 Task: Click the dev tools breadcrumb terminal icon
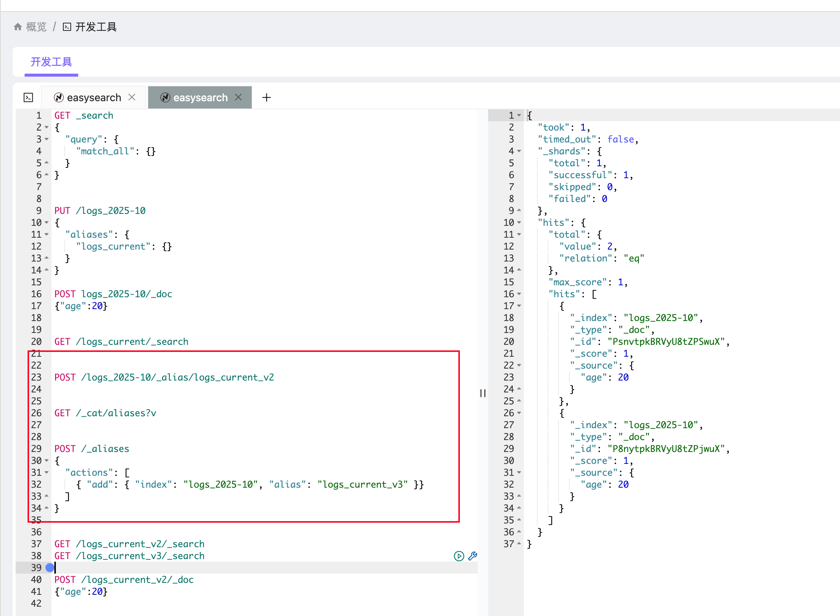point(67,27)
